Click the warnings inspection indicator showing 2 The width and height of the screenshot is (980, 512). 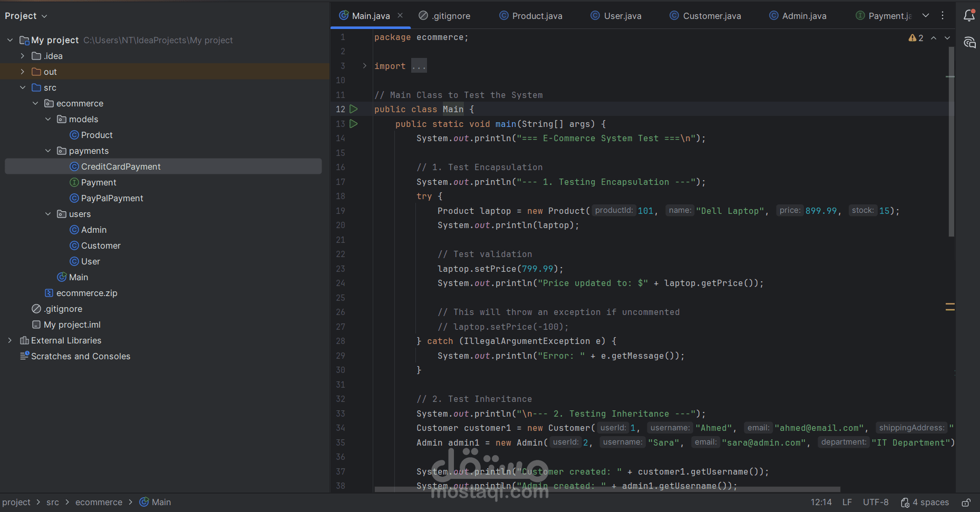click(916, 37)
